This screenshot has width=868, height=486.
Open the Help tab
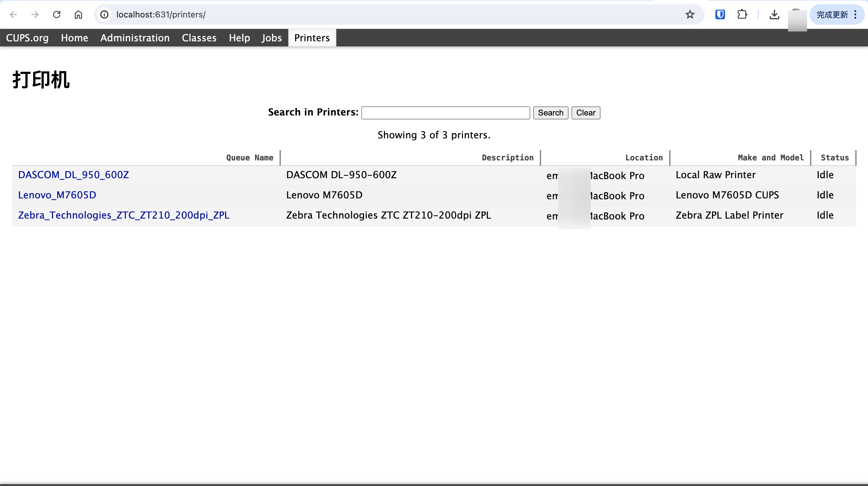239,38
